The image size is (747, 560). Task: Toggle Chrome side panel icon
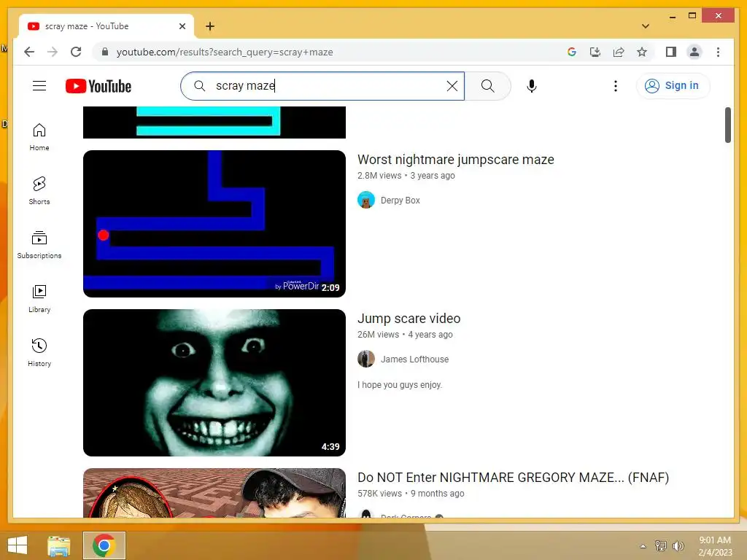[671, 52]
